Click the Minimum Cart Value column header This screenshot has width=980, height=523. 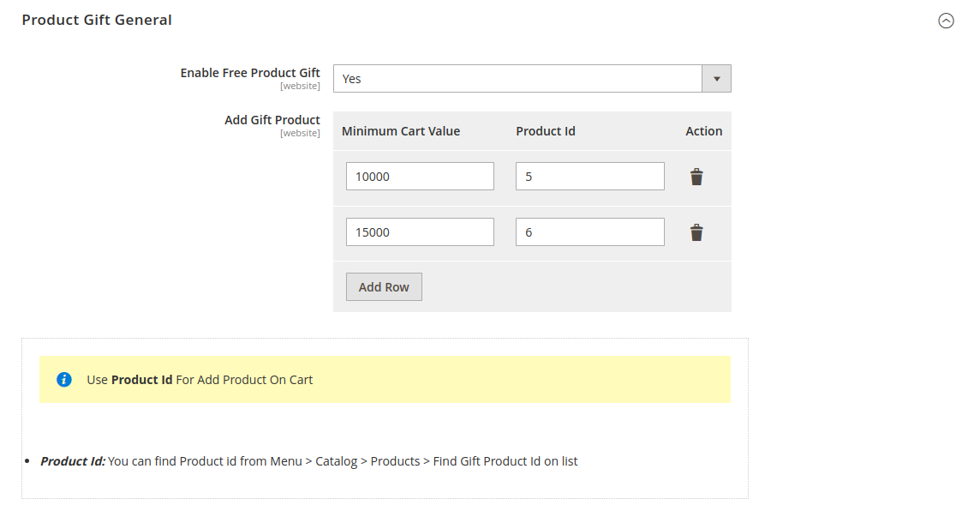pos(401,131)
